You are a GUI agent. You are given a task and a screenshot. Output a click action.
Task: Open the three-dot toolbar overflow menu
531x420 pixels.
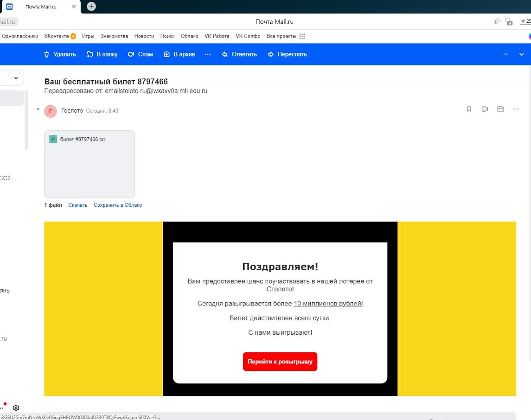(208, 54)
